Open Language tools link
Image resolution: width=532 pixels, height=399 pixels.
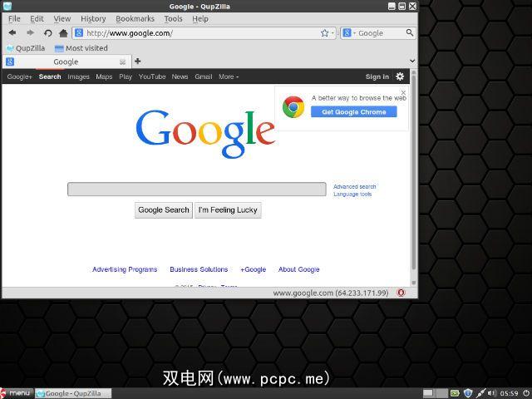[x=352, y=194]
